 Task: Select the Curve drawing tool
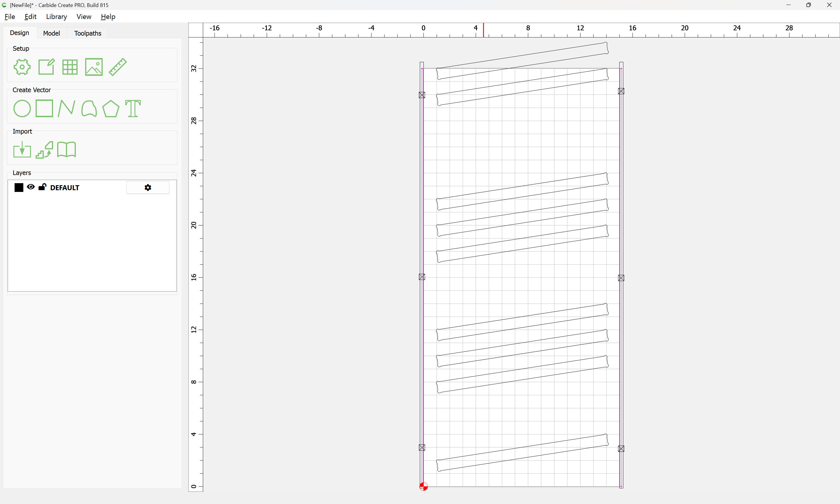point(89,109)
